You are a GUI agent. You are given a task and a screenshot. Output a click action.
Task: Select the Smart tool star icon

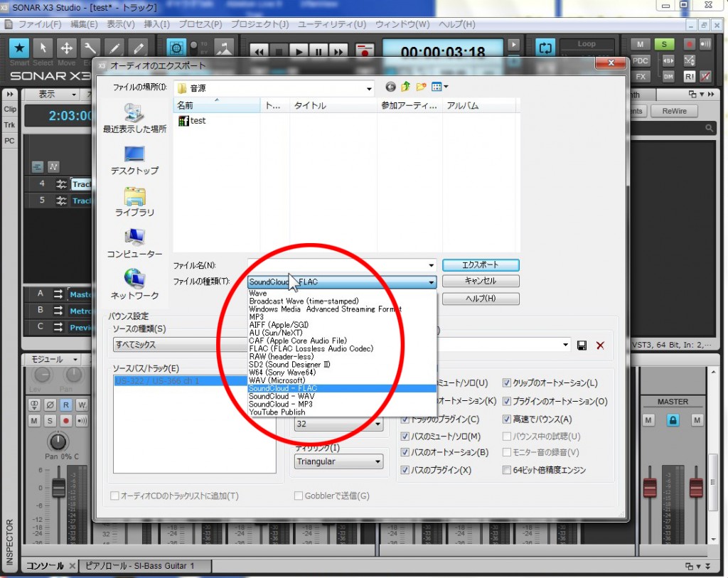click(19, 48)
